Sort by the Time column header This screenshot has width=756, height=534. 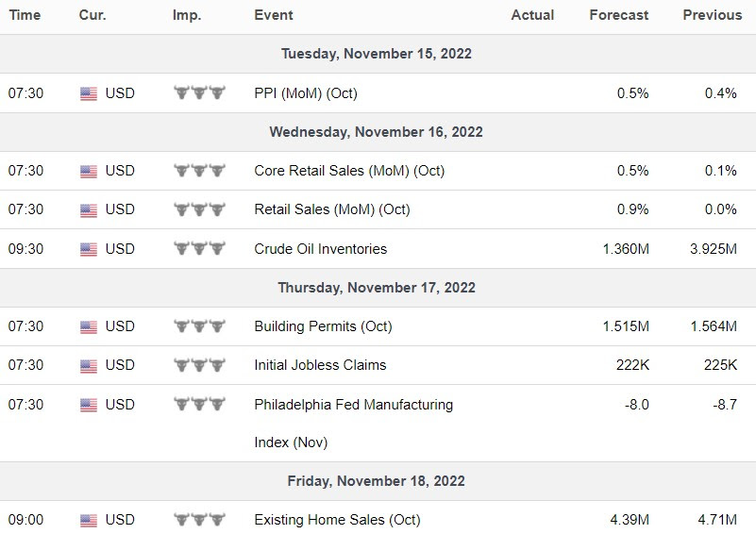pyautogui.click(x=25, y=15)
